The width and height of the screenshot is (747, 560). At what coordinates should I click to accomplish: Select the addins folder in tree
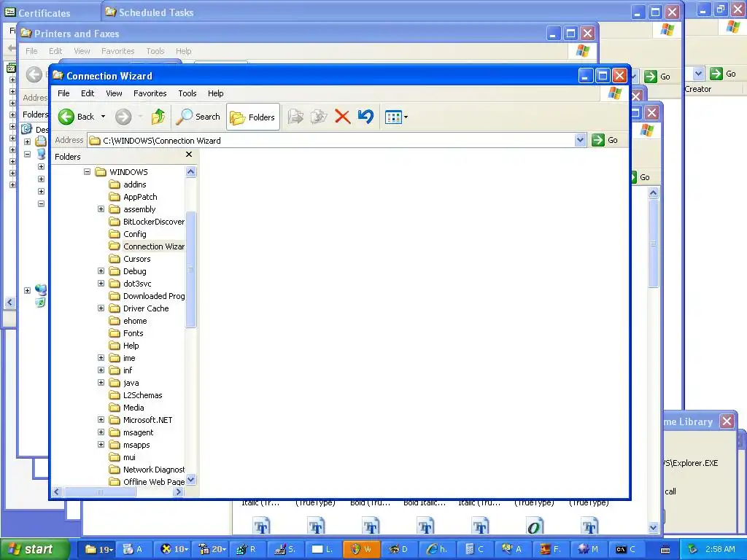point(134,184)
